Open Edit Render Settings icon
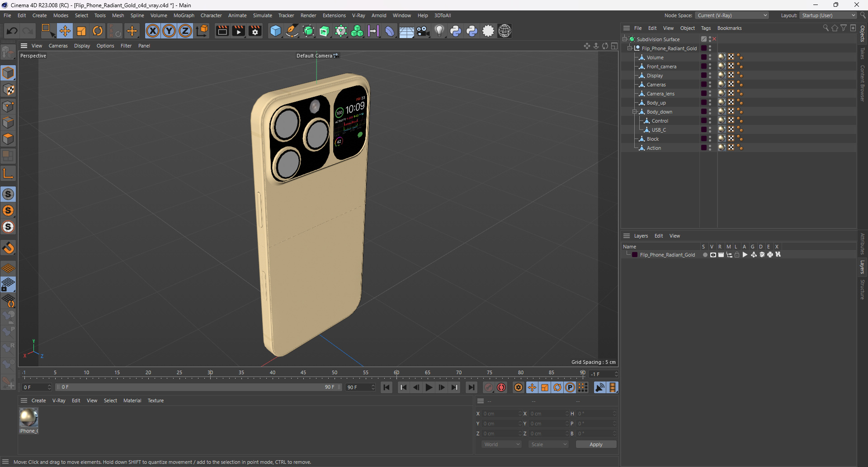This screenshot has width=868, height=467. click(x=255, y=31)
